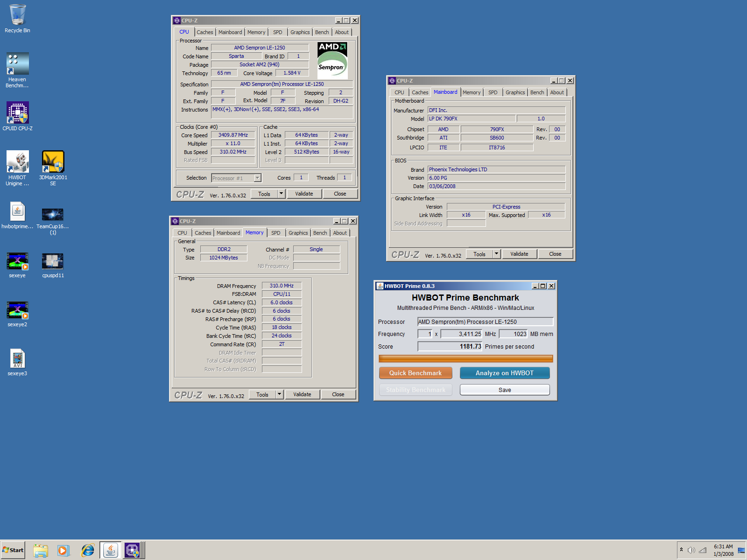Show hidden system tray icons
This screenshot has width=747, height=560.
pos(681,550)
